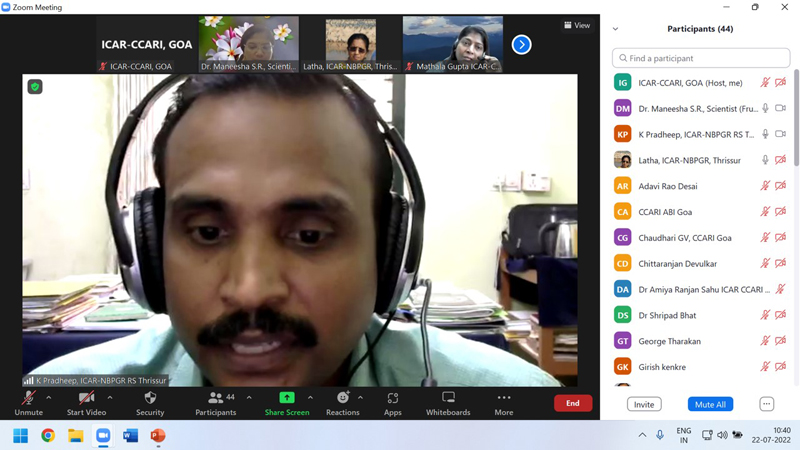This screenshot has height=450, width=800.
Task: Select Latha, ICAR-NBPGR video thumbnail
Action: coord(351,44)
